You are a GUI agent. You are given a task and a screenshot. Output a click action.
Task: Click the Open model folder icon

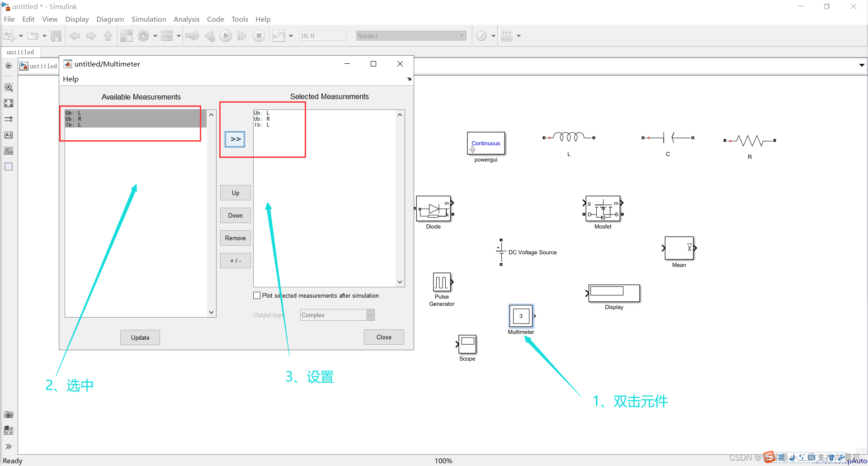pos(33,36)
